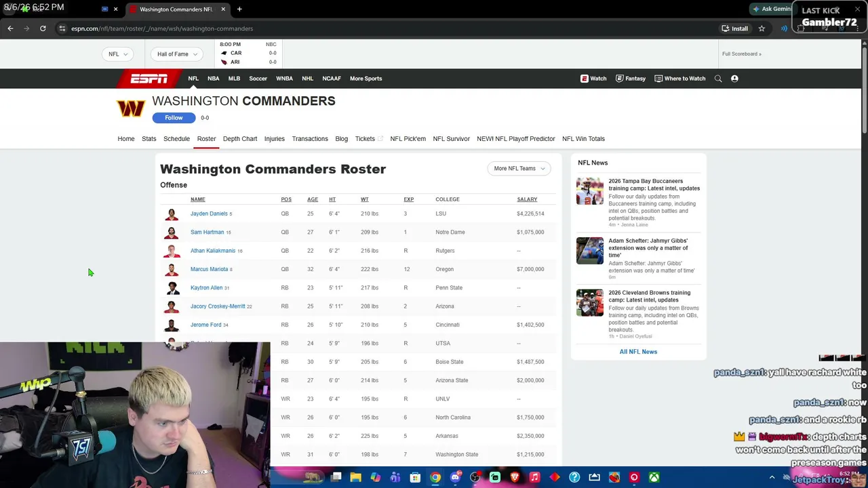868x488 pixels.
Task: Click the Install app button in address bar
Action: coord(734,28)
